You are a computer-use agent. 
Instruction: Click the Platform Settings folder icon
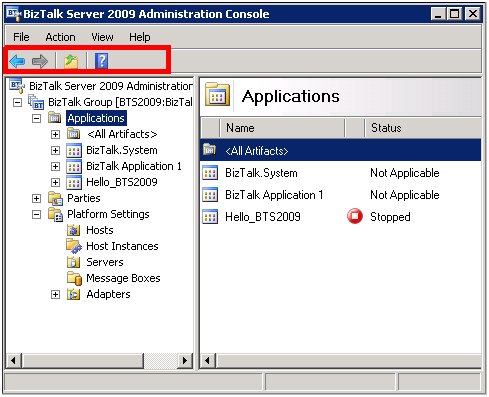pyautogui.click(x=55, y=214)
